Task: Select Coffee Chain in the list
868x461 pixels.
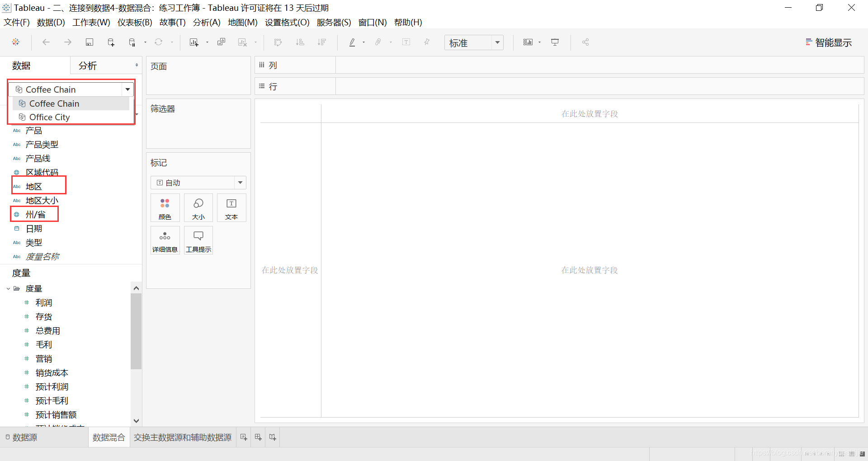Action: point(71,103)
